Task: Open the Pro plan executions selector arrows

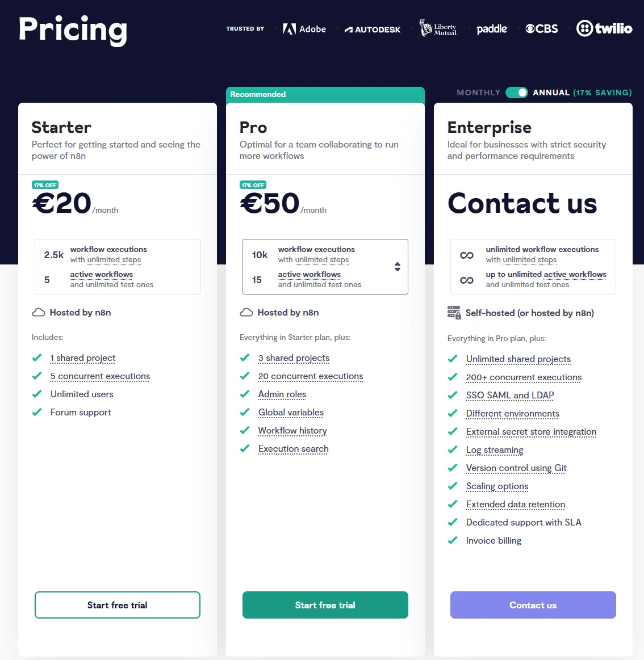Action: click(398, 267)
